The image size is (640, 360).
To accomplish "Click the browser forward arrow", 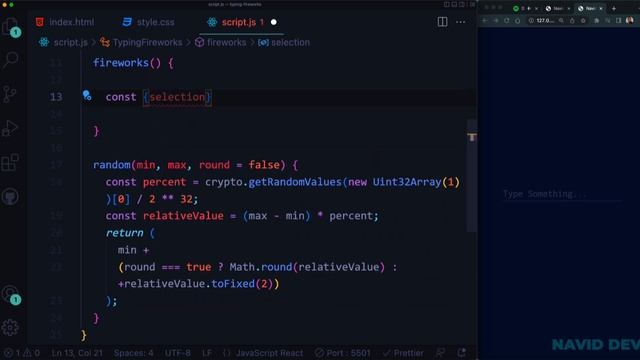I will (496, 20).
